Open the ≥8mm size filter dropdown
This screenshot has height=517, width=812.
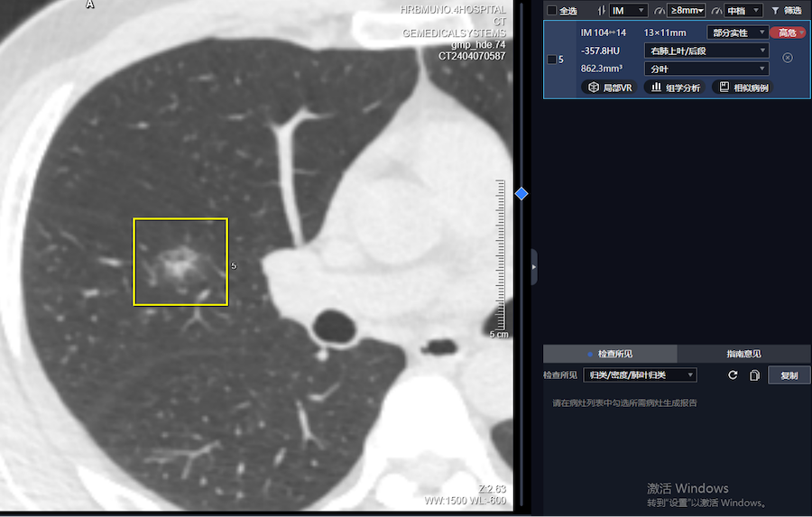686,11
